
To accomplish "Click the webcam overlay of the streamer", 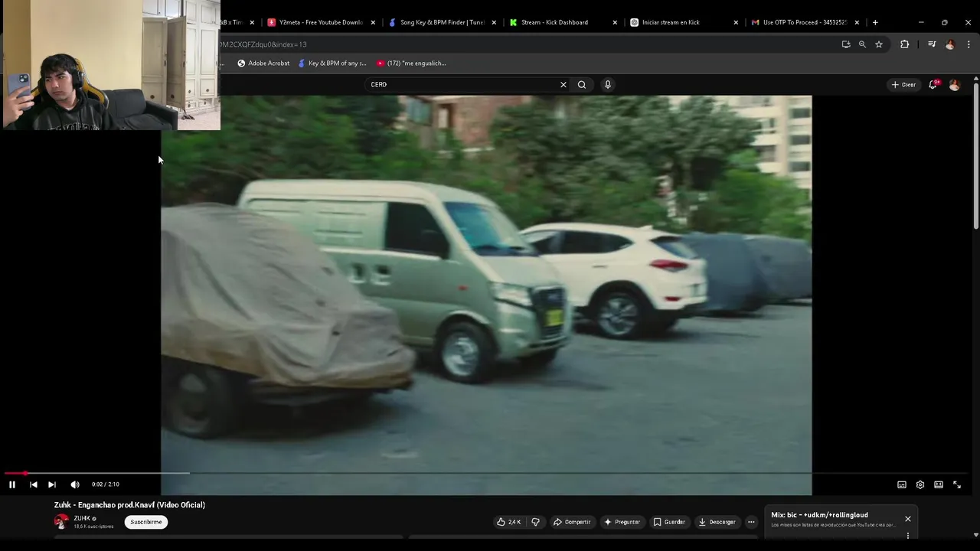I will pos(110,65).
